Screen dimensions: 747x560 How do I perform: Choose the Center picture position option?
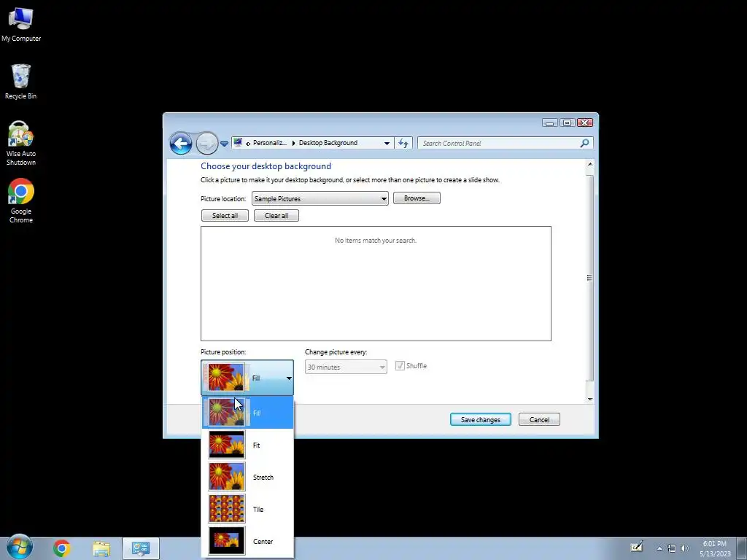pyautogui.click(x=248, y=541)
